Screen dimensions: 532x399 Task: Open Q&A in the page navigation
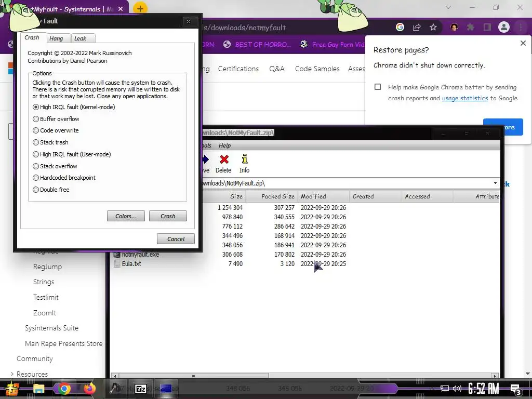(277, 69)
